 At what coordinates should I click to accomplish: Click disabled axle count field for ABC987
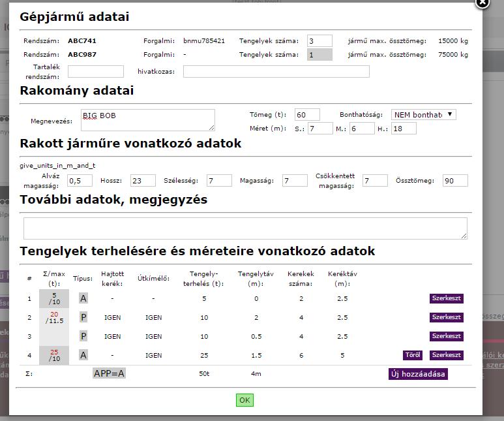(x=319, y=55)
